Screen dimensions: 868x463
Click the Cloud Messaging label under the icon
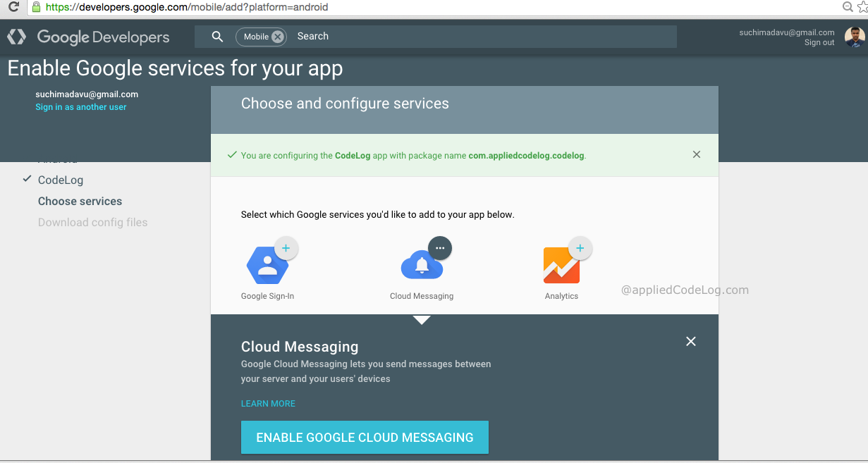422,296
